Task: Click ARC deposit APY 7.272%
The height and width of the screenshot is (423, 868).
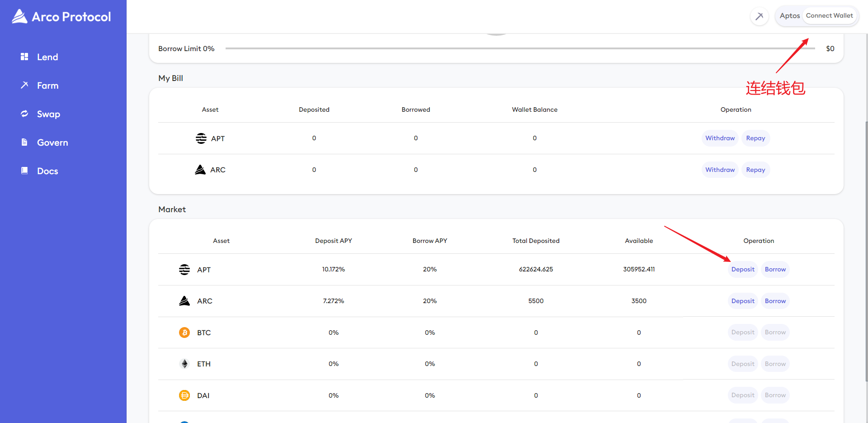Action: click(x=333, y=301)
